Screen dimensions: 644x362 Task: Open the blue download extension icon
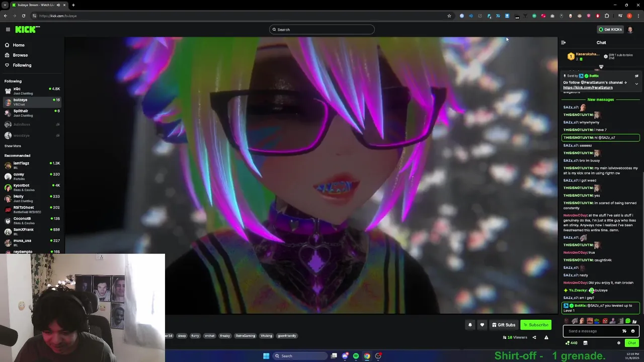pyautogui.click(x=507, y=16)
